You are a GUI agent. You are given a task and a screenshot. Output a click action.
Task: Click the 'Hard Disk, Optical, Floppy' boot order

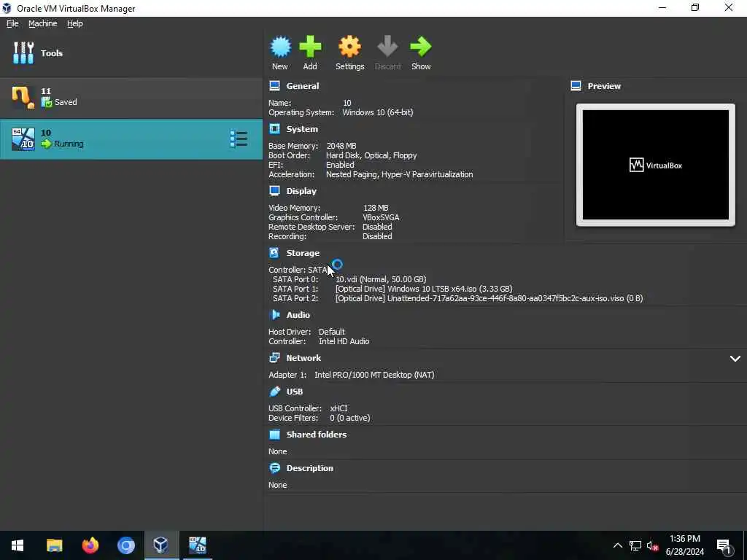(371, 155)
